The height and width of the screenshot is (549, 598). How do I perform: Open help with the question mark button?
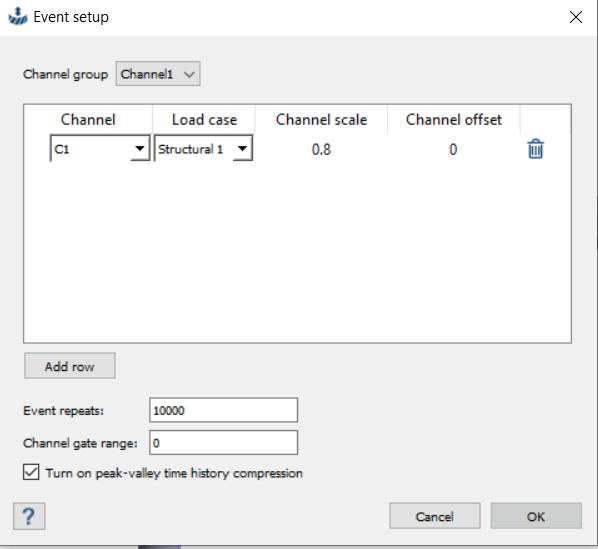(29, 516)
